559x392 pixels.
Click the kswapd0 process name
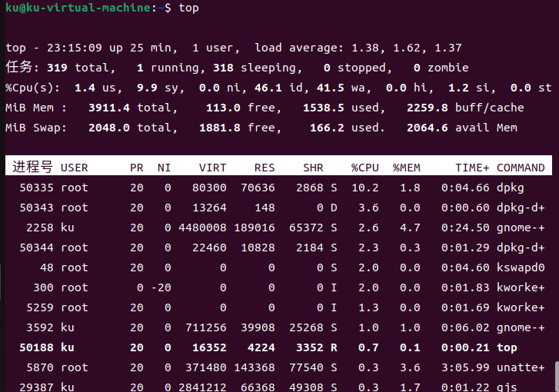[x=521, y=267]
